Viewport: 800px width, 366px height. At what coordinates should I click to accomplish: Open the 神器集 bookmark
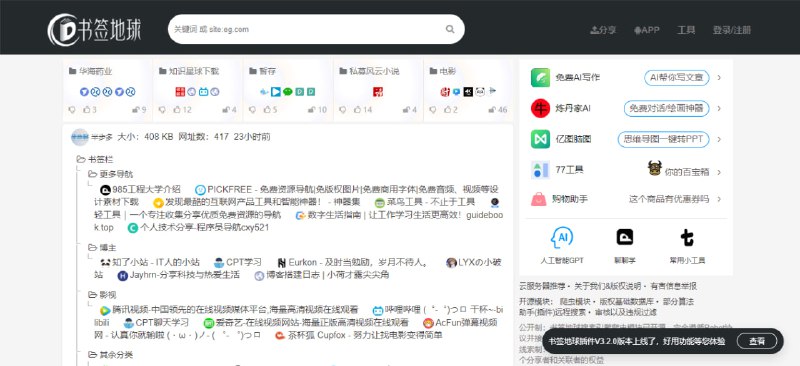pos(257,202)
